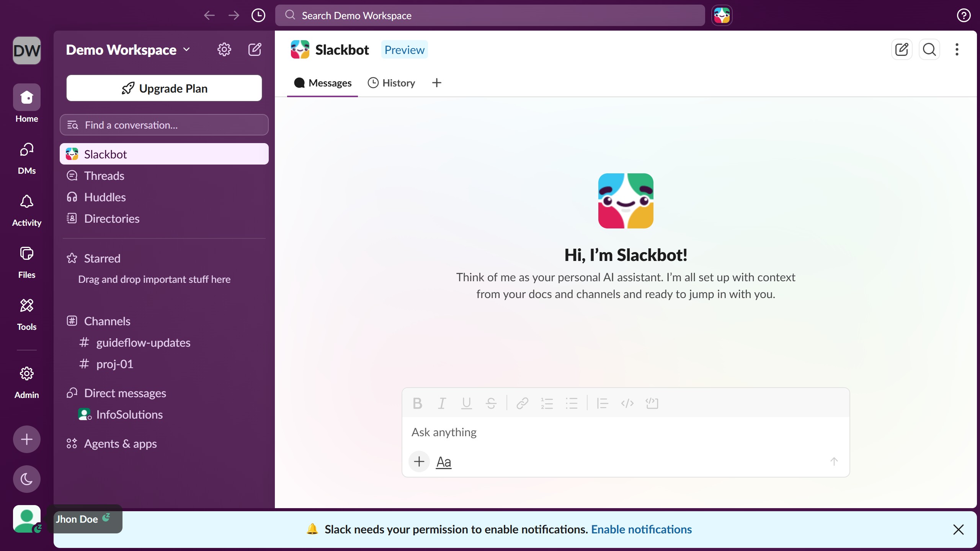Toggle underline formatting
980x551 pixels.
(466, 403)
